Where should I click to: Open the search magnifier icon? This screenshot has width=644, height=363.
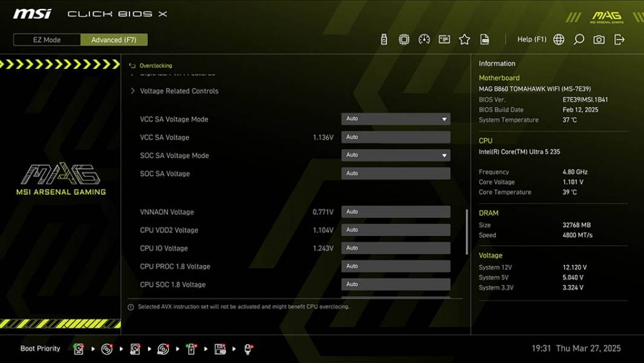[x=579, y=39]
